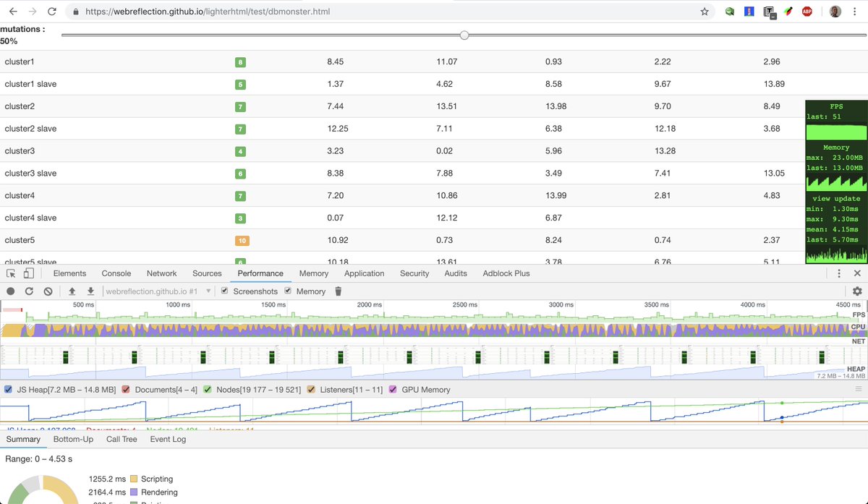Switch to the Network tab
Viewport: 868px width, 504px height.
tap(161, 273)
